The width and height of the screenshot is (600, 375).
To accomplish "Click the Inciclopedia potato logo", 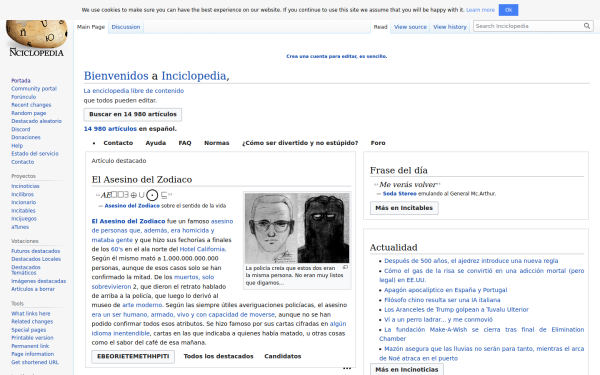I will click(x=37, y=39).
